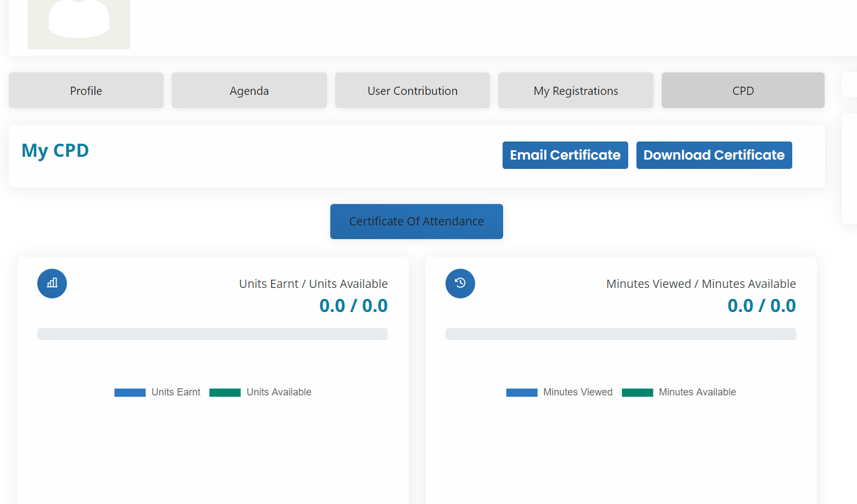Click the profile avatar placeholder image

(x=79, y=24)
